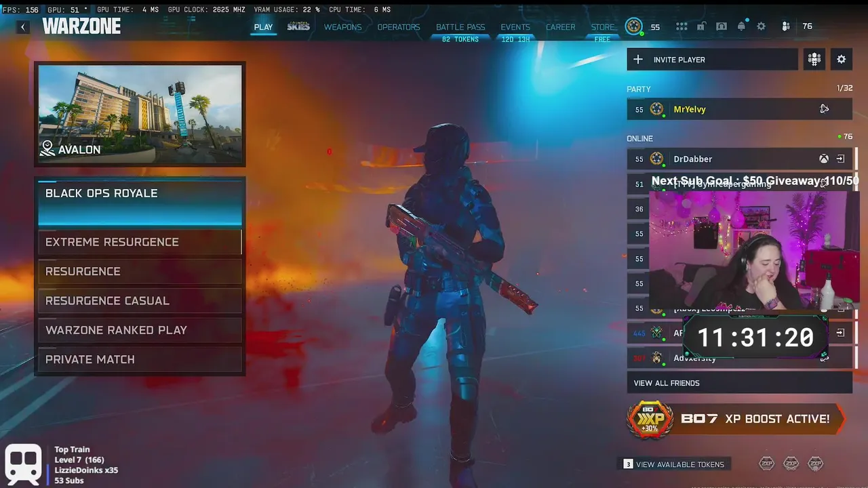Click the INVITE PLAYER button
Viewport: 868px width, 488px height.
click(x=712, y=60)
